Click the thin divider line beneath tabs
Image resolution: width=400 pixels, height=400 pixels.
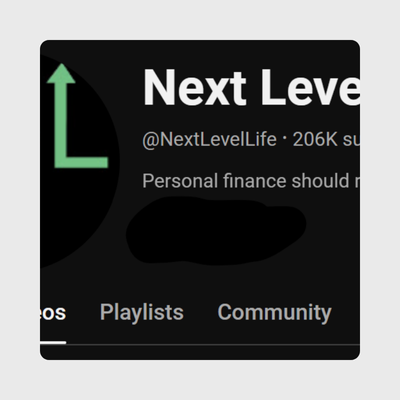(x=213, y=344)
